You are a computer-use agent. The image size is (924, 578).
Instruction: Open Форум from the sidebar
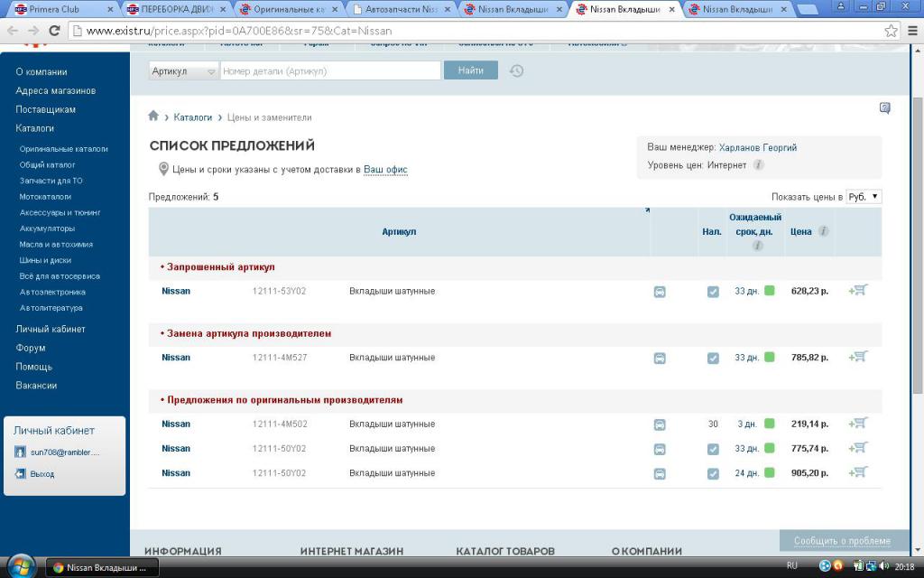[30, 348]
